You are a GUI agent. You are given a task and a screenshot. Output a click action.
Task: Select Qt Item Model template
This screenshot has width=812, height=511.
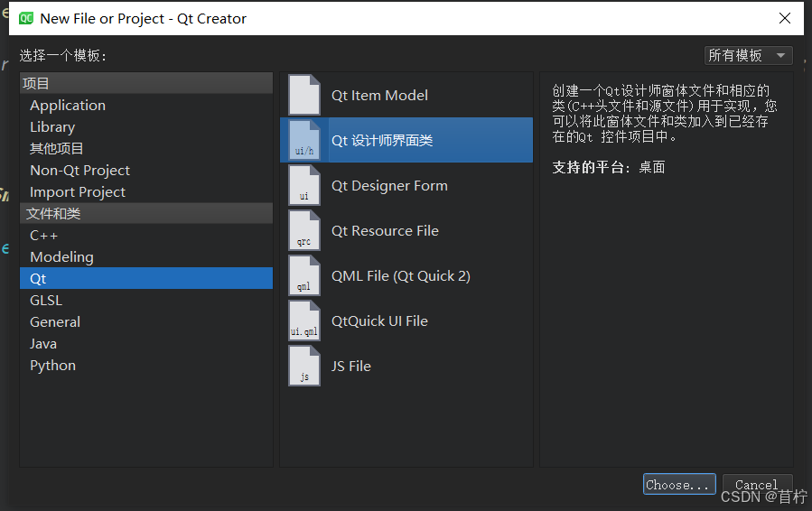[x=406, y=96]
